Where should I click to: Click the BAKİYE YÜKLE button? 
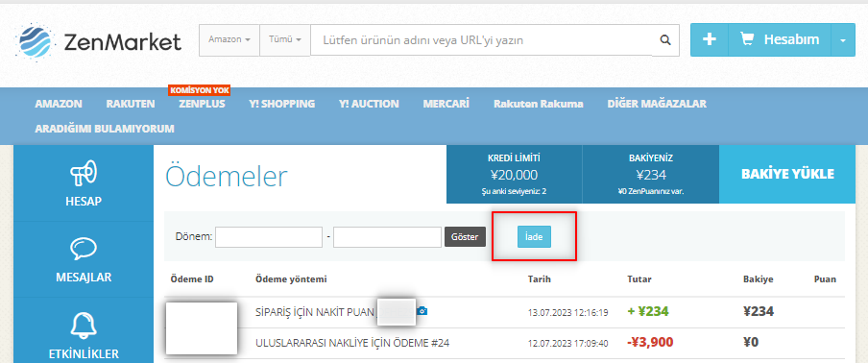[787, 175]
